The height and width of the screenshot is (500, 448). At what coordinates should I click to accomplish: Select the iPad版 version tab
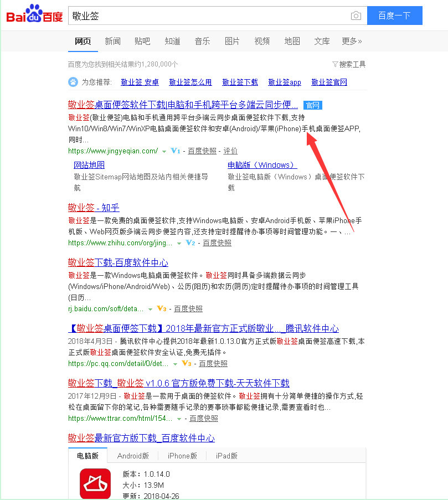pyautogui.click(x=226, y=456)
